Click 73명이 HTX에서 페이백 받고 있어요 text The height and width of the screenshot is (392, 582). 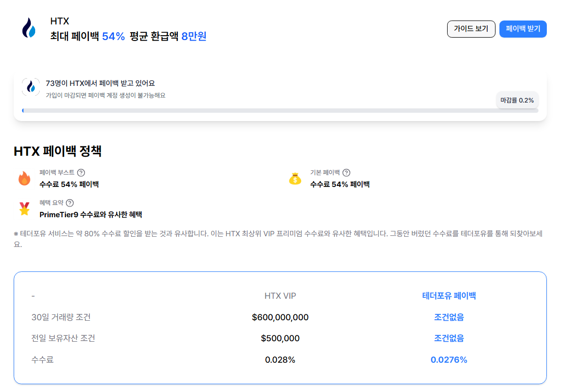[100, 83]
